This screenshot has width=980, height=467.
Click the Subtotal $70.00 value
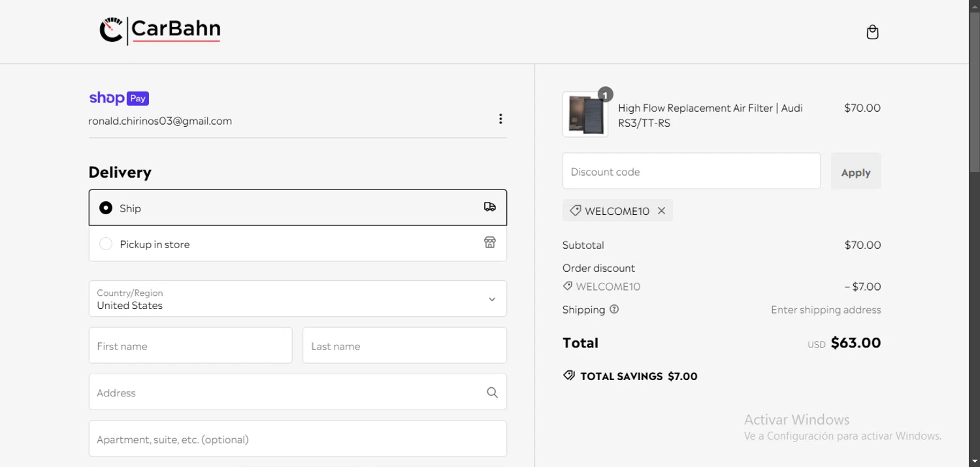point(862,245)
